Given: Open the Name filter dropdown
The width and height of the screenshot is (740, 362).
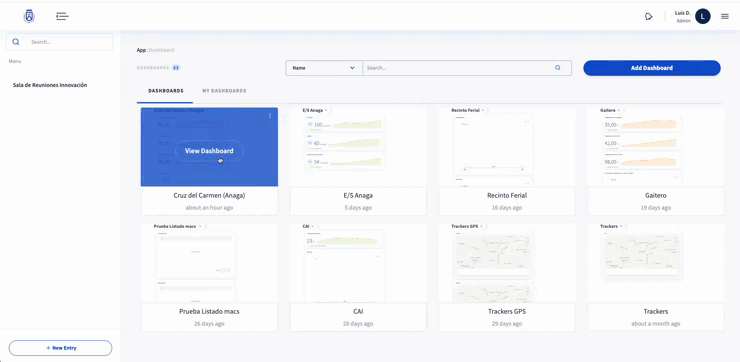Looking at the screenshot, I should (x=324, y=68).
